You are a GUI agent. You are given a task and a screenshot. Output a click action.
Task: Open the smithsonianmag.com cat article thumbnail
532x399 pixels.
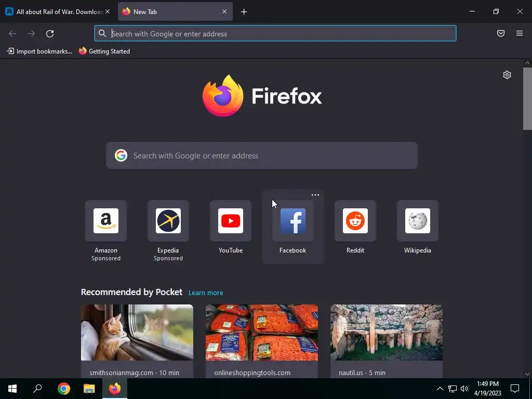[137, 332]
